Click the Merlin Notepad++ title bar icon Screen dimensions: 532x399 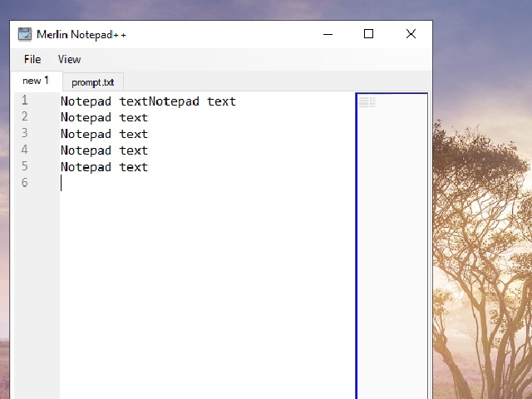25,34
